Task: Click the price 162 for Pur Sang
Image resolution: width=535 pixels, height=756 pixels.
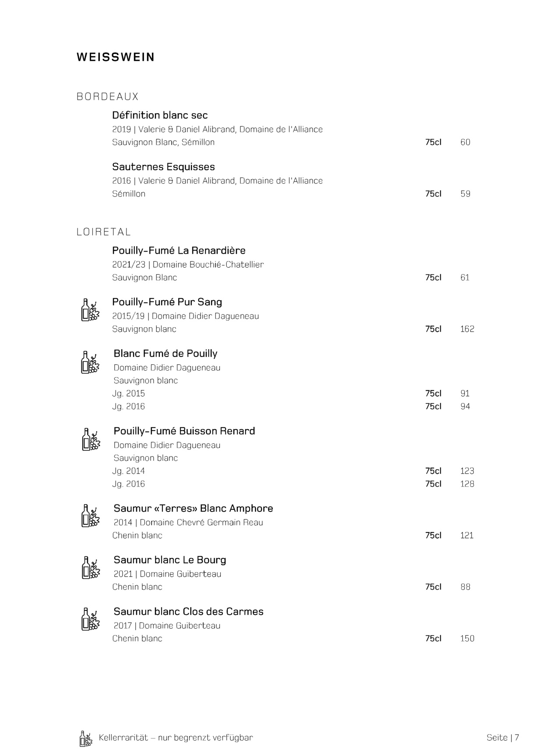Action: pos(467,329)
